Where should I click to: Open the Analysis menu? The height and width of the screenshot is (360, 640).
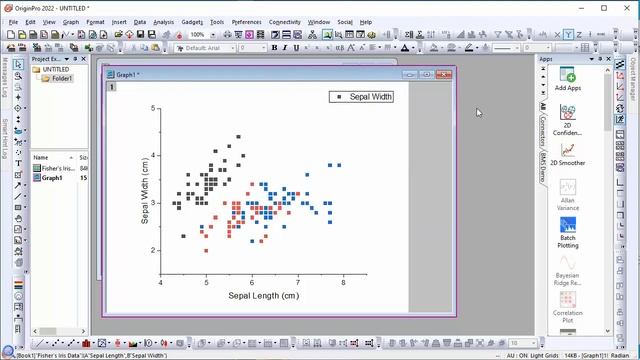(163, 22)
